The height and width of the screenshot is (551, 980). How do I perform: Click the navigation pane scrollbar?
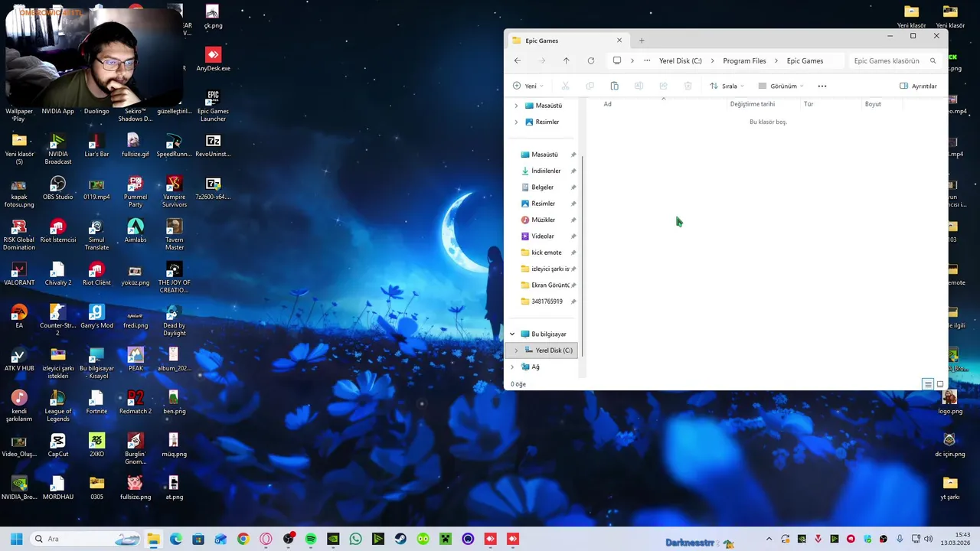583,256
